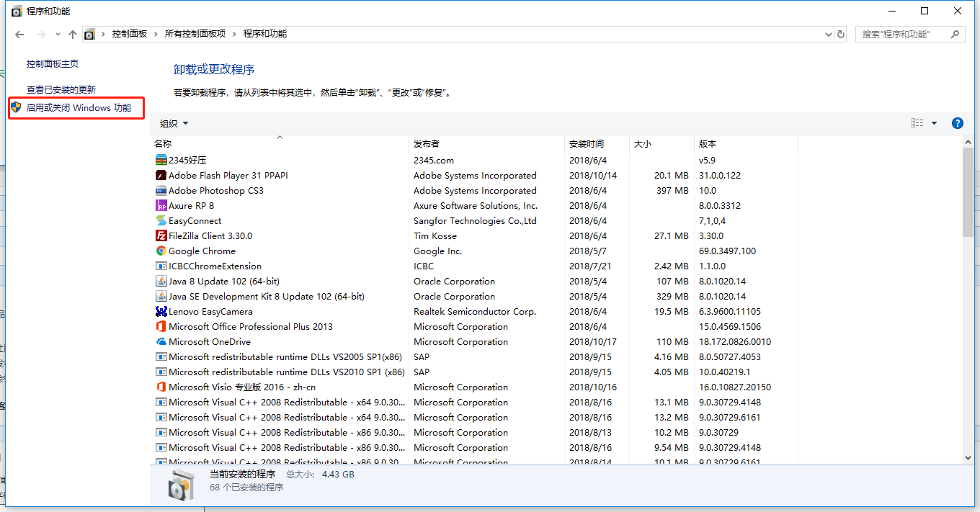Click the change view layout icon
Viewport: 980px width, 512px height.
coord(917,123)
